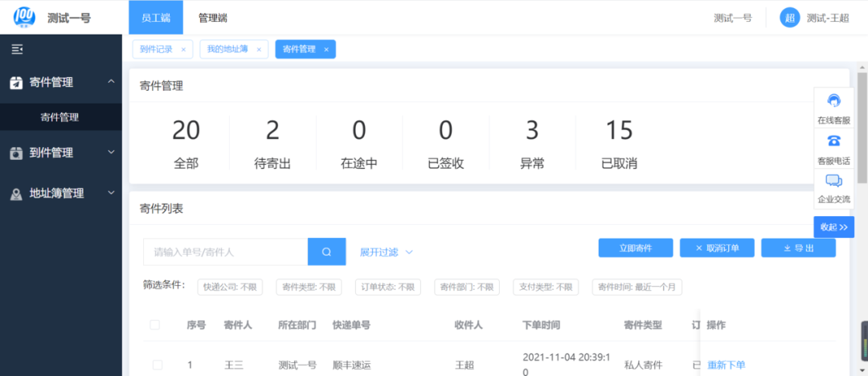Open 支付类型: 不限 filter
868x376 pixels.
546,288
